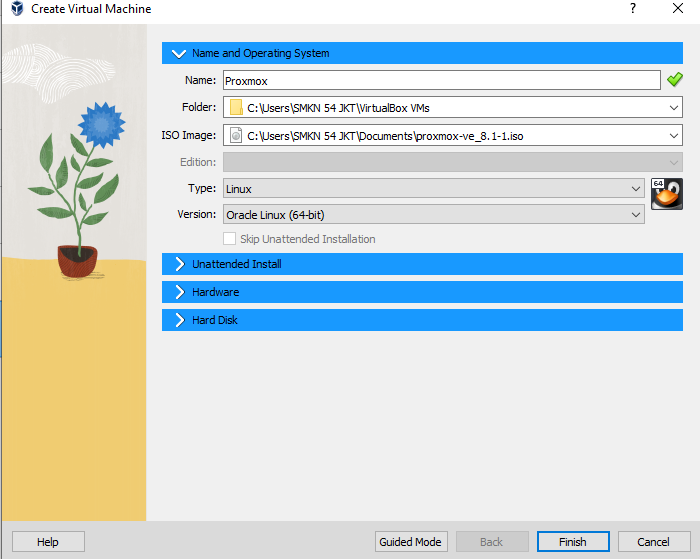The height and width of the screenshot is (559, 700).
Task: Switch to Guided Mode
Action: coord(411,542)
